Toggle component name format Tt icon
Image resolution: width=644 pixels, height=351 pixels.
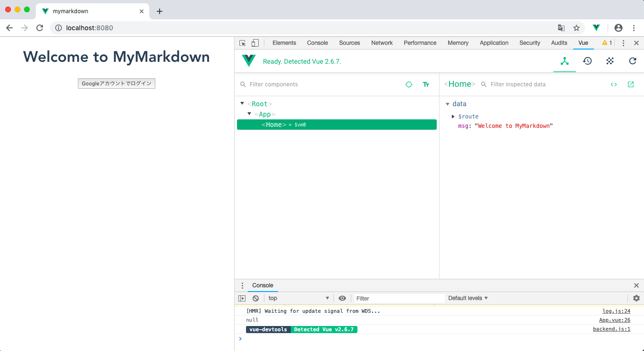click(426, 84)
